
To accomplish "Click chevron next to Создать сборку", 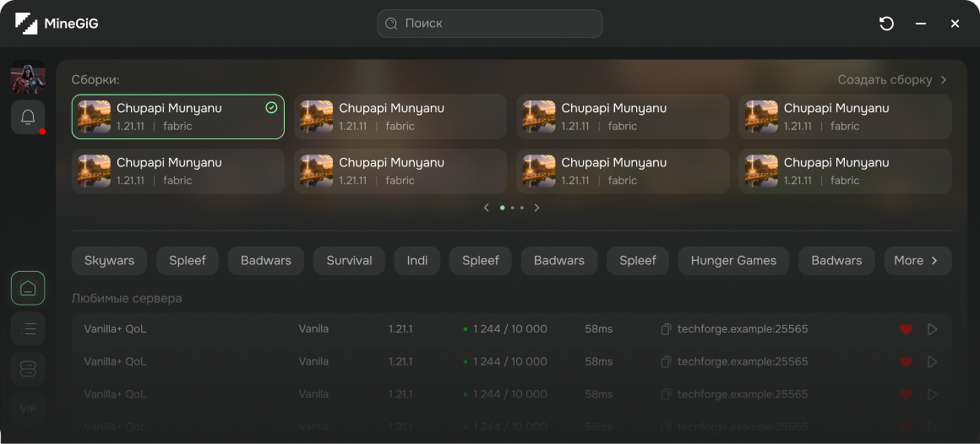I will coord(944,80).
